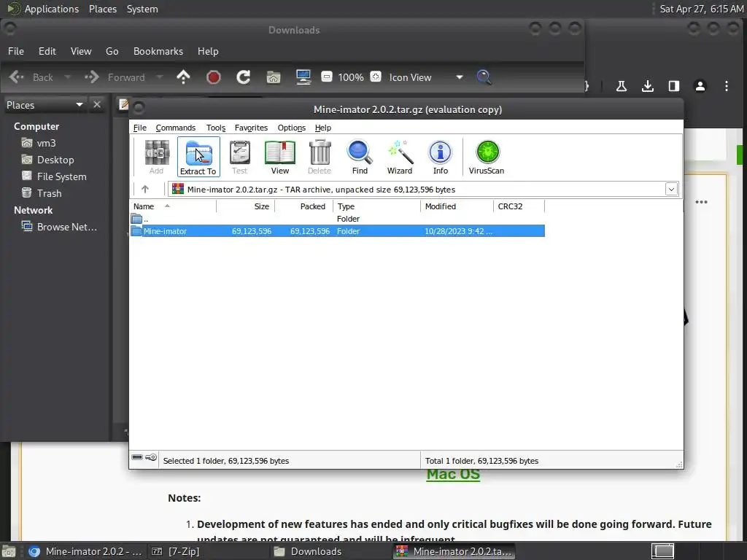Zoom out with the minus icon

coord(327,77)
